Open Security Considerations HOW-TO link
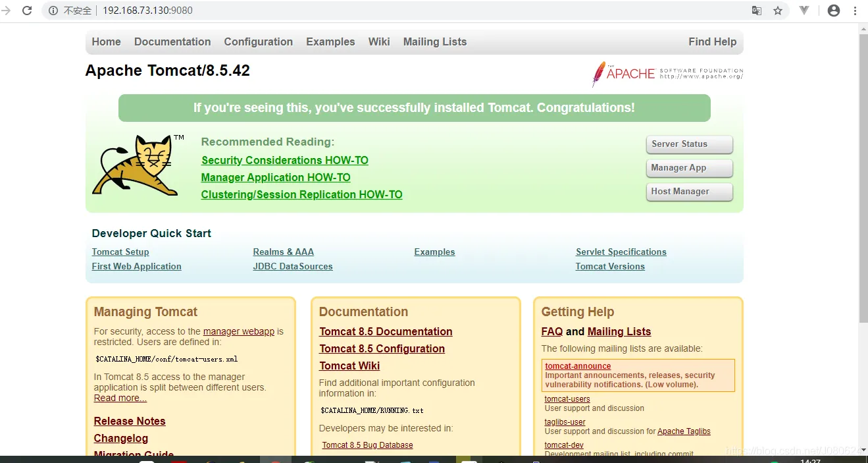The height and width of the screenshot is (463, 868). 285,160
